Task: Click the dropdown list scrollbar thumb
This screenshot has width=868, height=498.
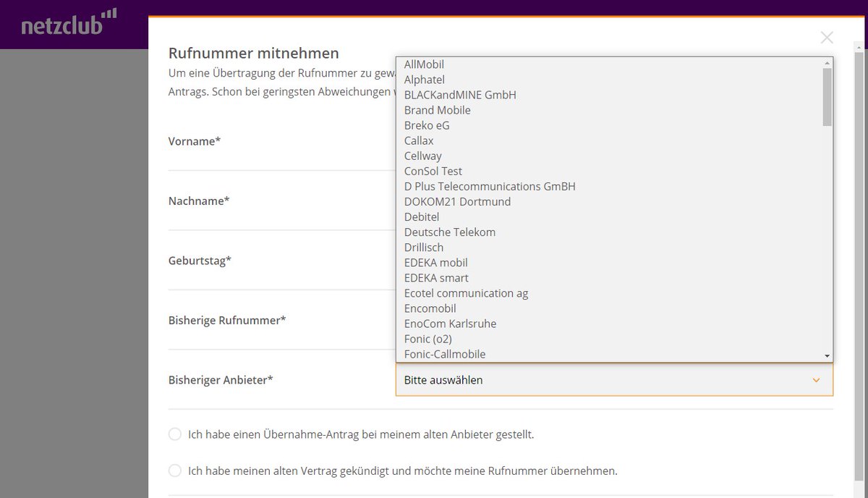Action: 827,97
